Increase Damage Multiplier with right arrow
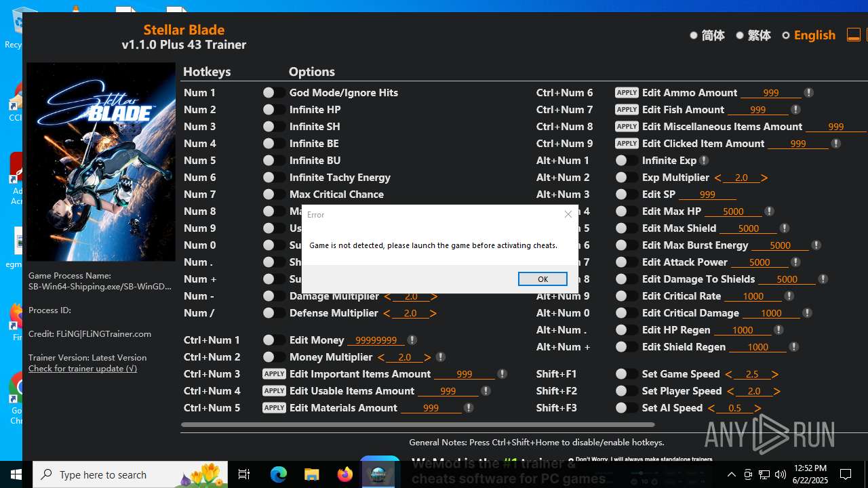Viewport: 868px width, 488px height. [434, 297]
